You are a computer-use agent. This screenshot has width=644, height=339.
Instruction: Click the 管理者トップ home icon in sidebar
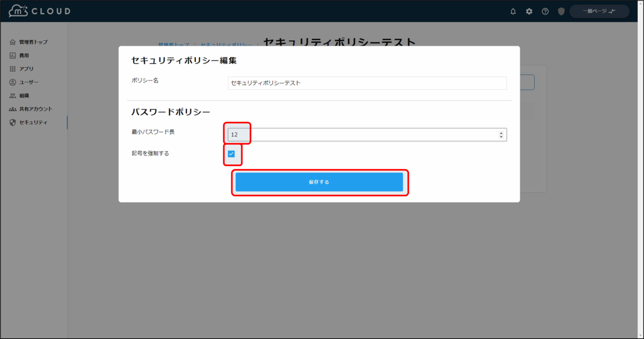(12, 41)
